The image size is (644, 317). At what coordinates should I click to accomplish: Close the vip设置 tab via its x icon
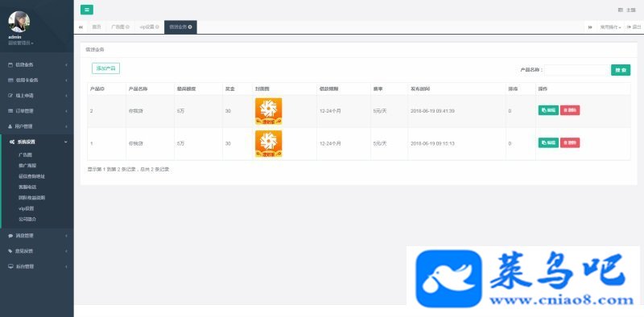pos(157,27)
